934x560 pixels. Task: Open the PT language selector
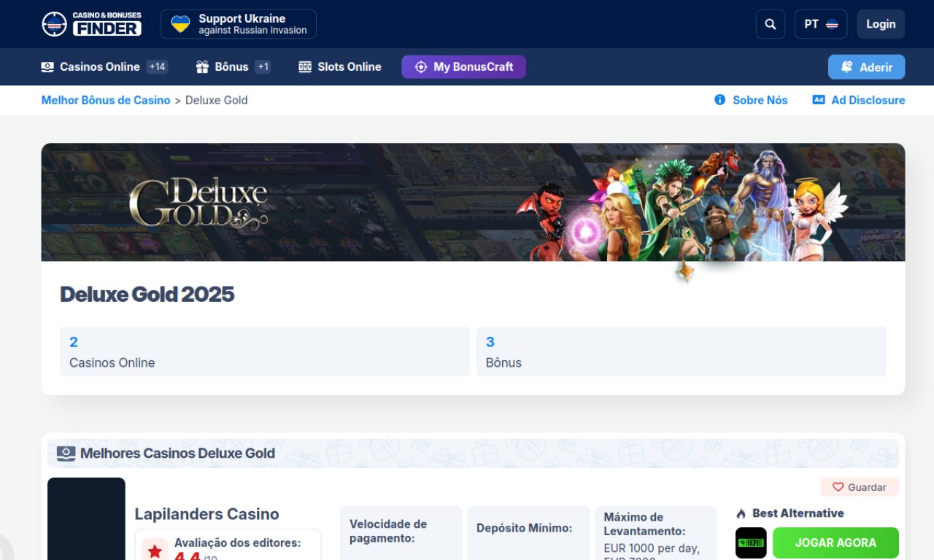click(x=821, y=24)
